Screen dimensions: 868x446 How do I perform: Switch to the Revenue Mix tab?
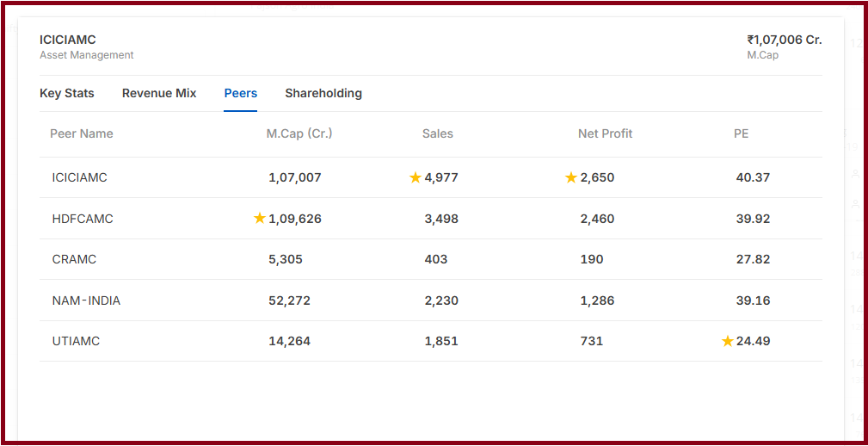(159, 93)
